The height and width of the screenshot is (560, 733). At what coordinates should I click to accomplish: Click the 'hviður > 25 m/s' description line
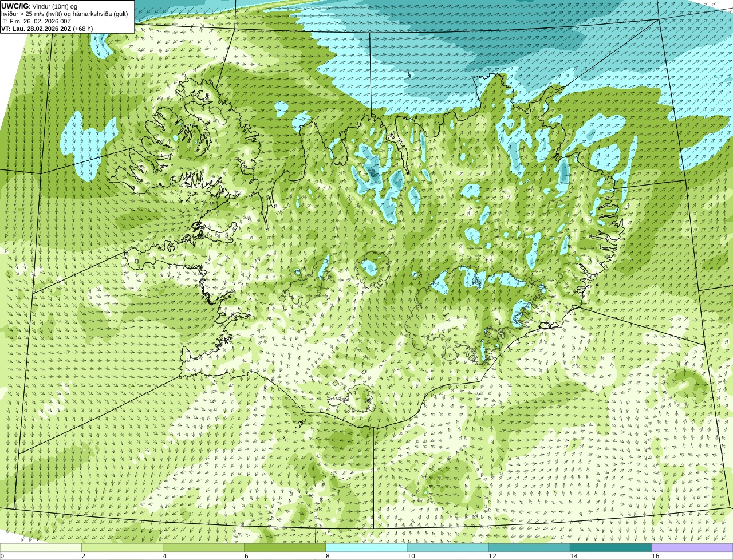[x=65, y=14]
